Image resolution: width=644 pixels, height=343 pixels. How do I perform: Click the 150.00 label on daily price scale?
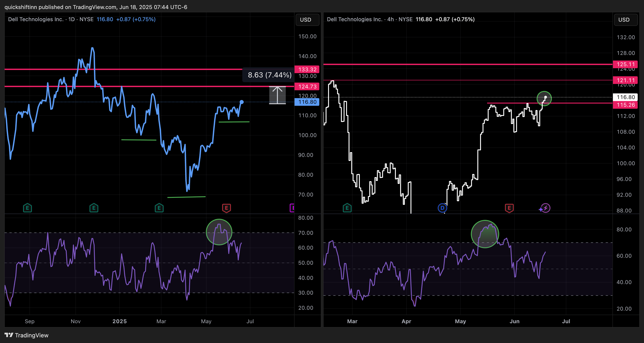point(307,36)
